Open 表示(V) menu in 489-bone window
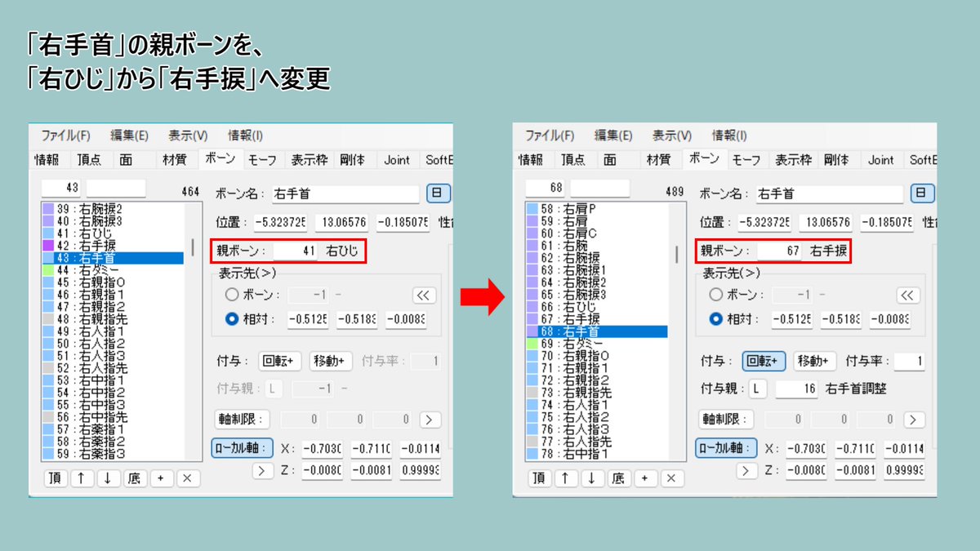980x551 pixels. pyautogui.click(x=671, y=136)
